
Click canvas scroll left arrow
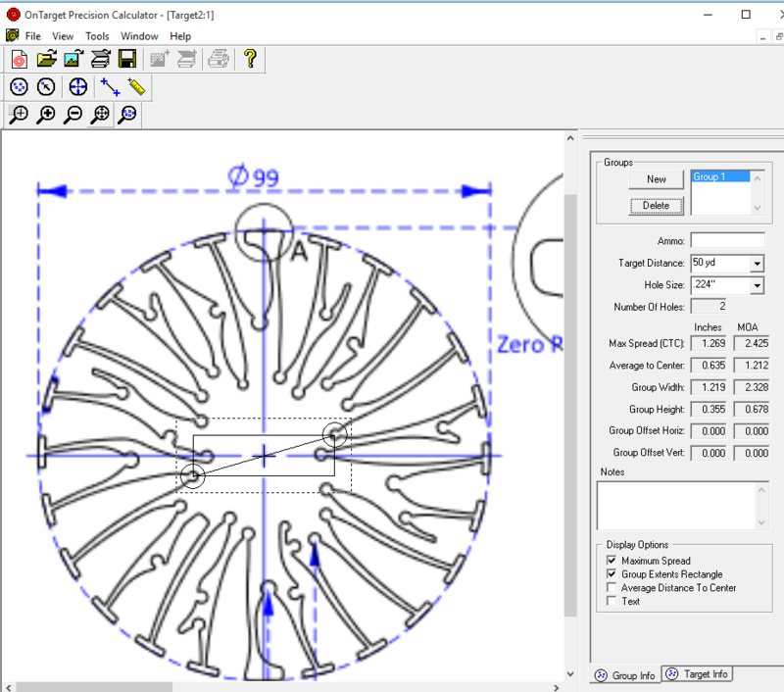(x=9, y=687)
